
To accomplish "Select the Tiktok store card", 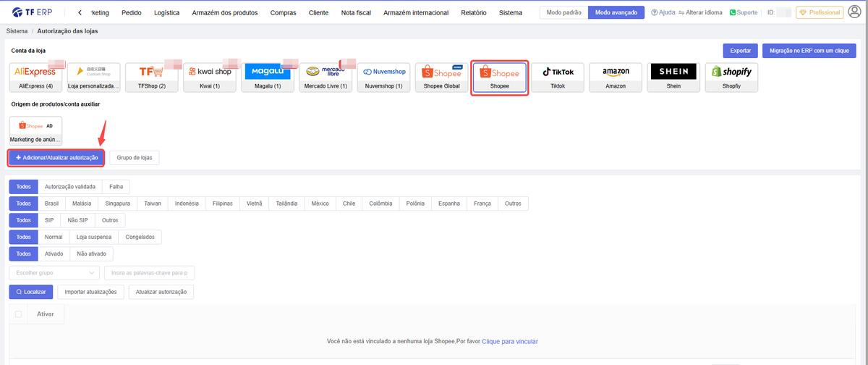I will (x=558, y=77).
